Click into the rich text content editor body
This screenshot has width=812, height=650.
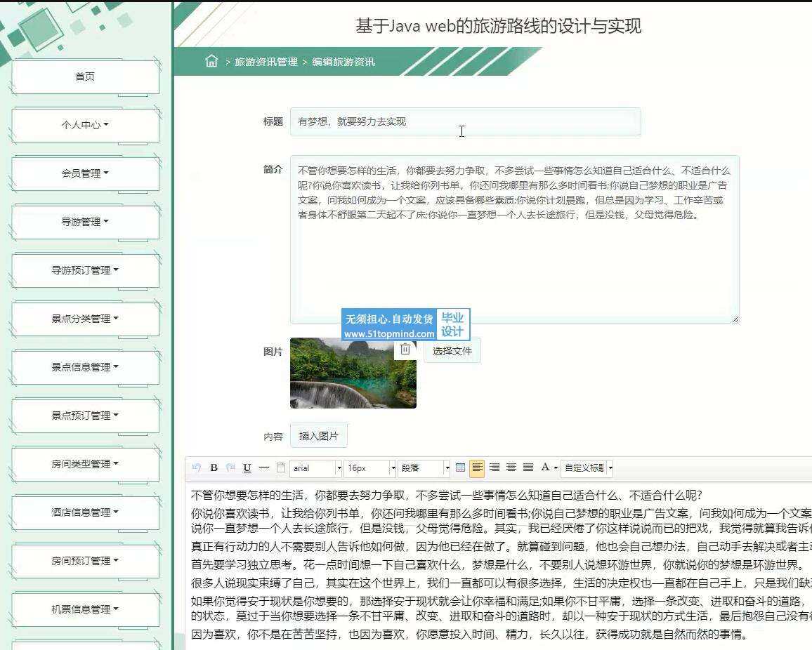click(498, 566)
